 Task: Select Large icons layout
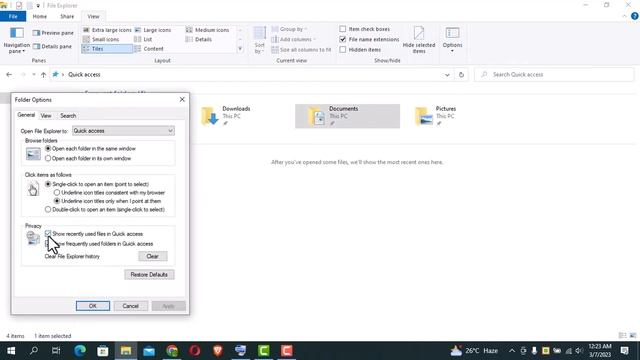[153, 30]
